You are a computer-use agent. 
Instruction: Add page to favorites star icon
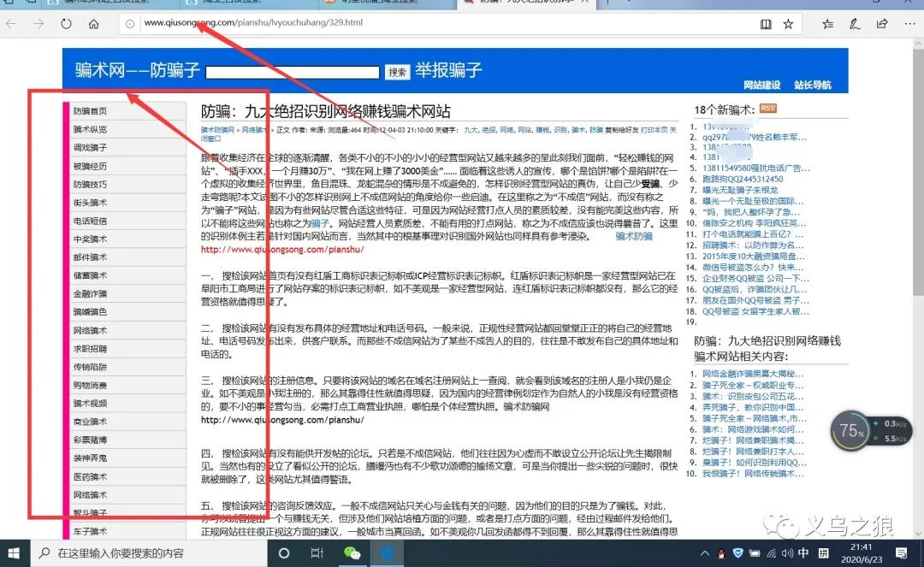point(788,24)
